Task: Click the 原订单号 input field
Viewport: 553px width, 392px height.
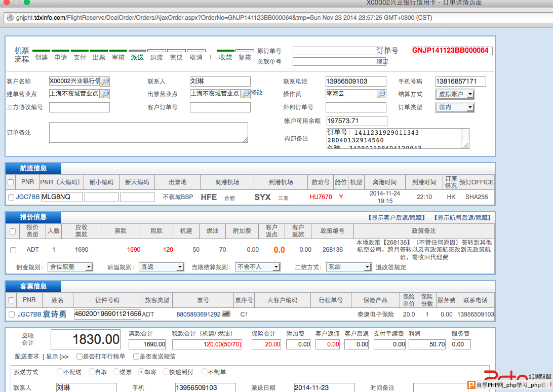Action: click(x=340, y=51)
